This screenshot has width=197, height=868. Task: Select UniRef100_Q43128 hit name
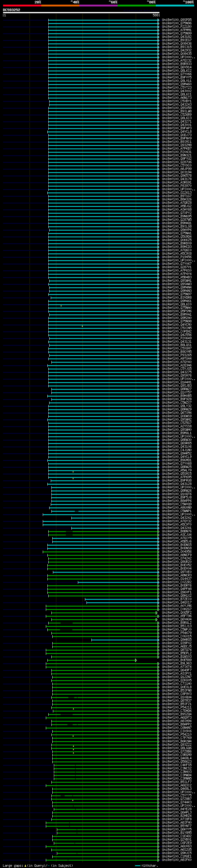click(x=177, y=484)
